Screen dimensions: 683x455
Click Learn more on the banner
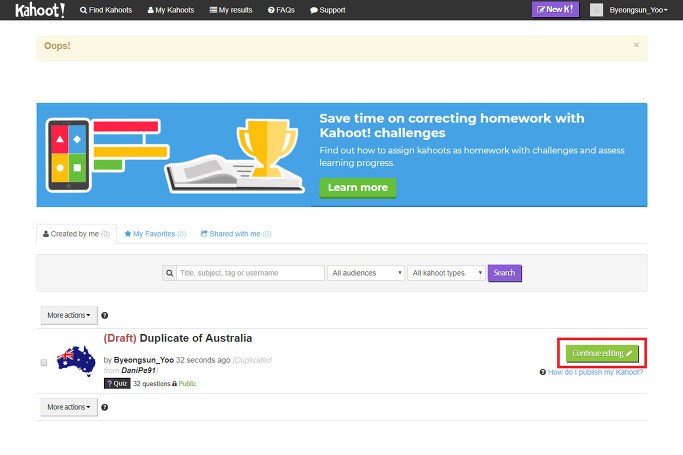coord(358,188)
